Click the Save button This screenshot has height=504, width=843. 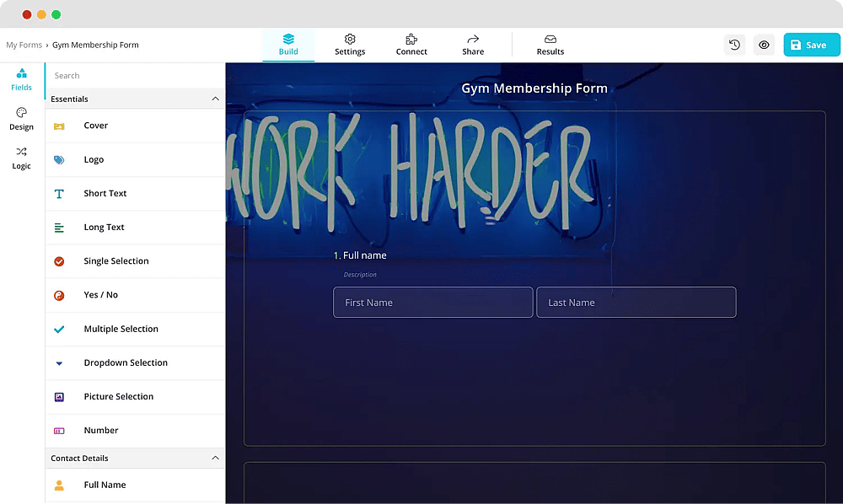811,46
